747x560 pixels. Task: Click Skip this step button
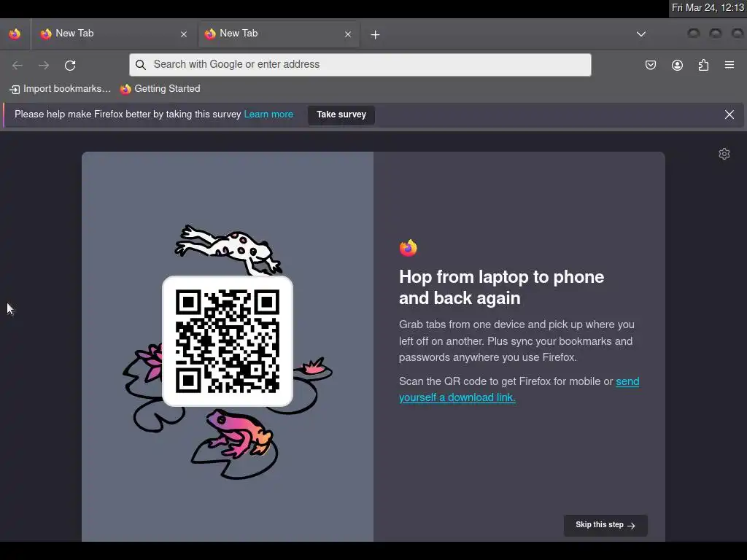(605, 525)
